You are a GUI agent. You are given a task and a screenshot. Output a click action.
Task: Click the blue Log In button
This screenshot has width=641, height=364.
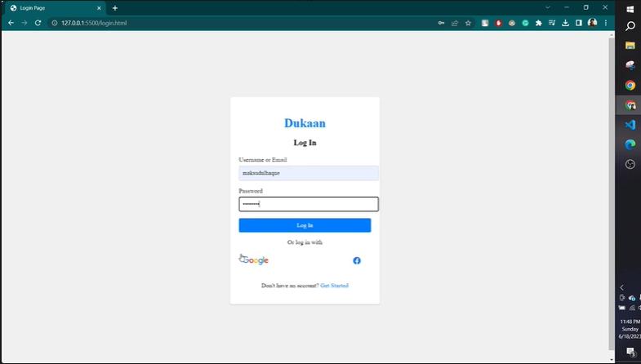point(305,225)
